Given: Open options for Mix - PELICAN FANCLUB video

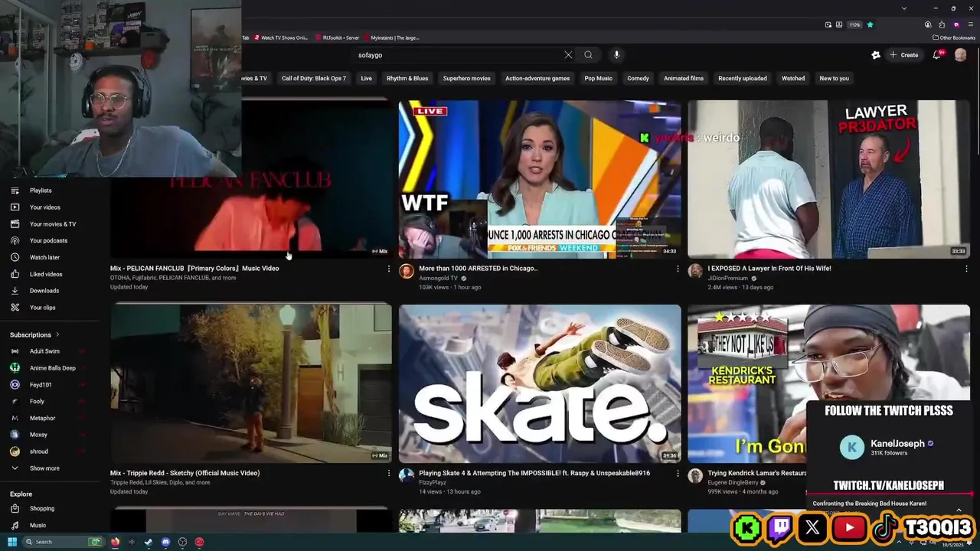Looking at the screenshot, I should pos(388,269).
